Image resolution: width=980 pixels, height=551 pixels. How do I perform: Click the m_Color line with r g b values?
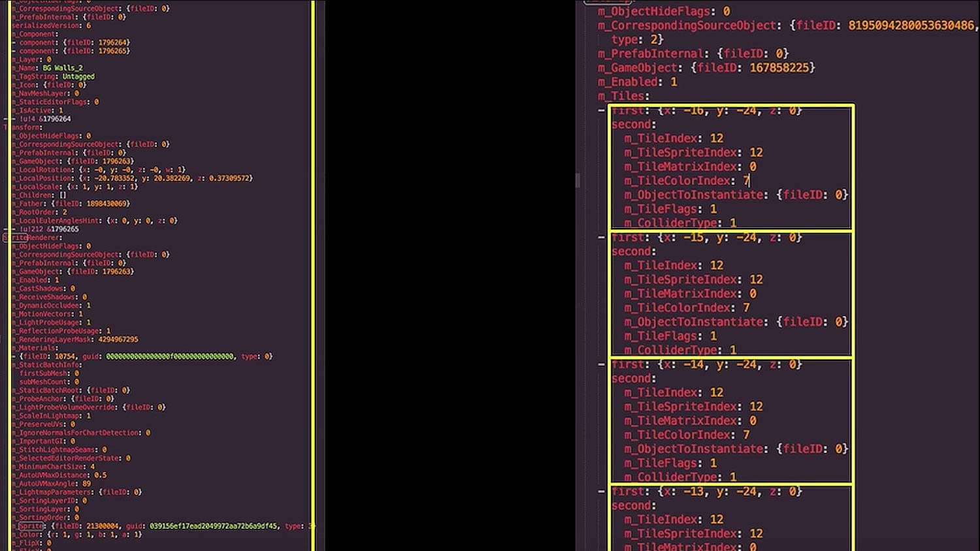pyautogui.click(x=72, y=533)
